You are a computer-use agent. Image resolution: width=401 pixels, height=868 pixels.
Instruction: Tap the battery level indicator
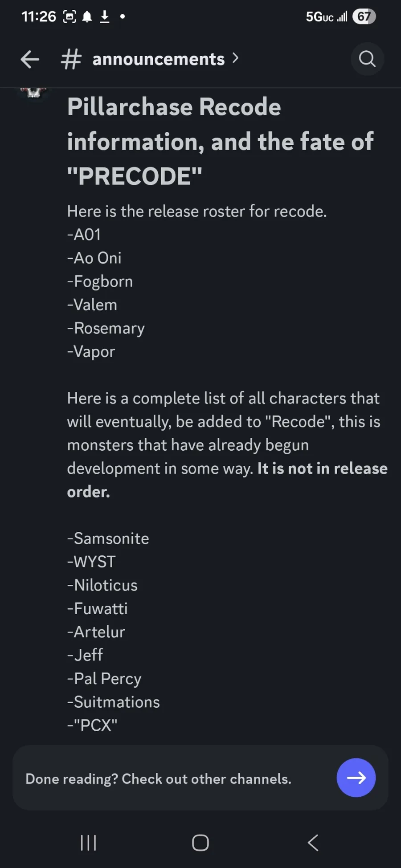pyautogui.click(x=364, y=17)
